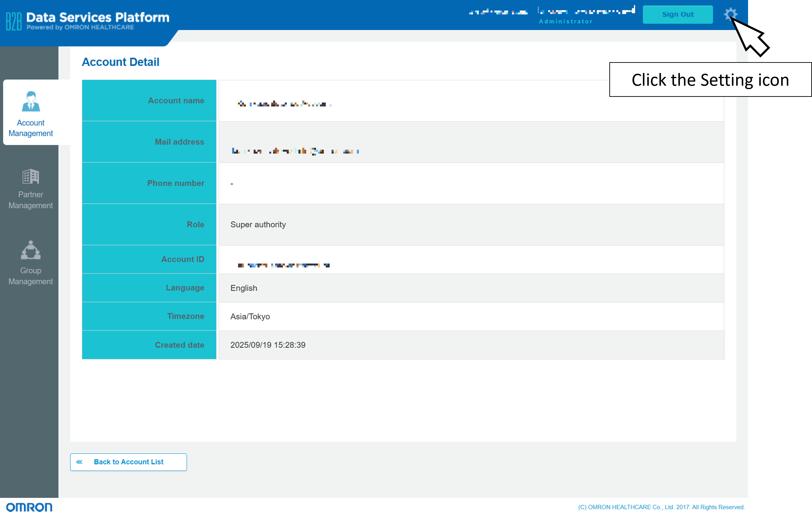This screenshot has width=812, height=515.
Task: Click the English language value
Action: 243,288
